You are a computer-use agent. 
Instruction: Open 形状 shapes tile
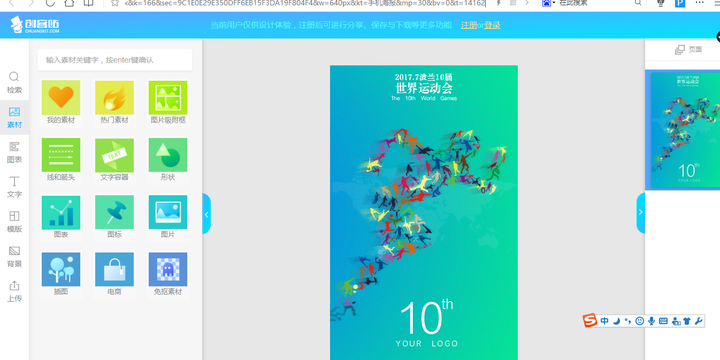click(168, 160)
